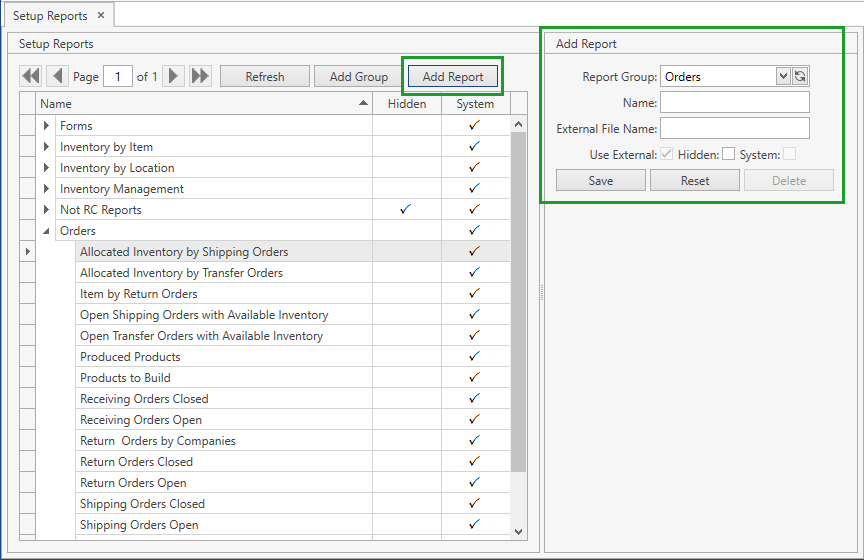864x560 pixels.
Task: Open the Report Group dropdown
Action: (783, 77)
